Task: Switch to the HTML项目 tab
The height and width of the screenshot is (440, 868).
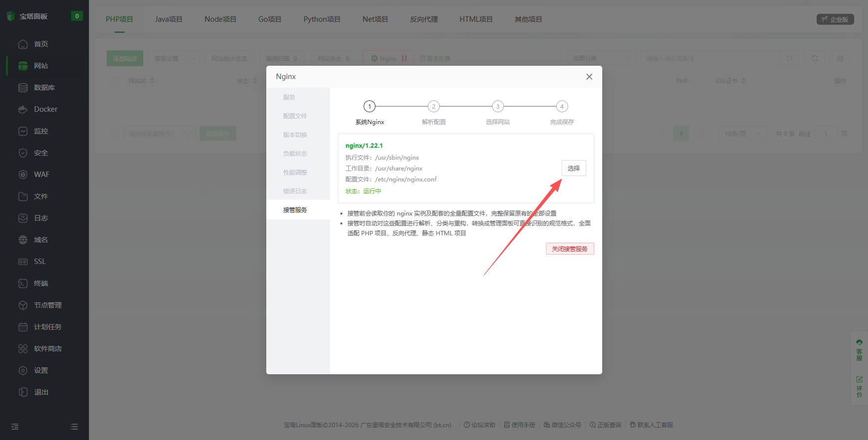Action: pos(476,19)
